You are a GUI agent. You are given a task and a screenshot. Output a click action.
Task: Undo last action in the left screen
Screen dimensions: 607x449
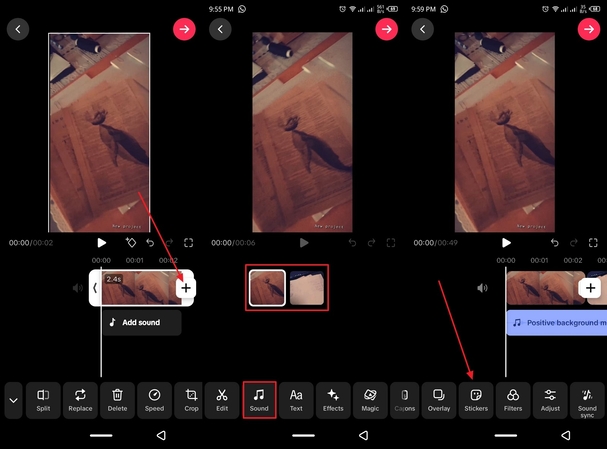tap(150, 243)
